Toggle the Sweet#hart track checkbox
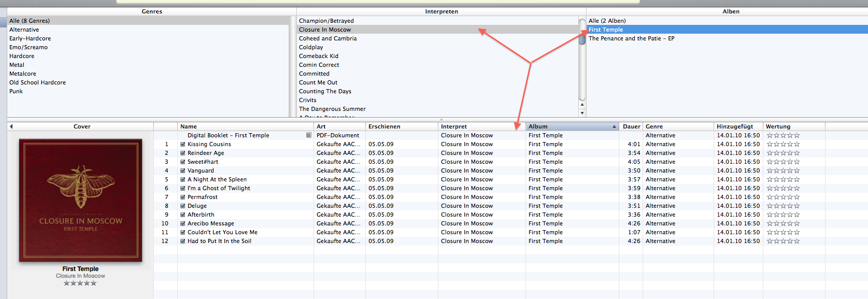This screenshot has width=868, height=299. pyautogui.click(x=183, y=162)
